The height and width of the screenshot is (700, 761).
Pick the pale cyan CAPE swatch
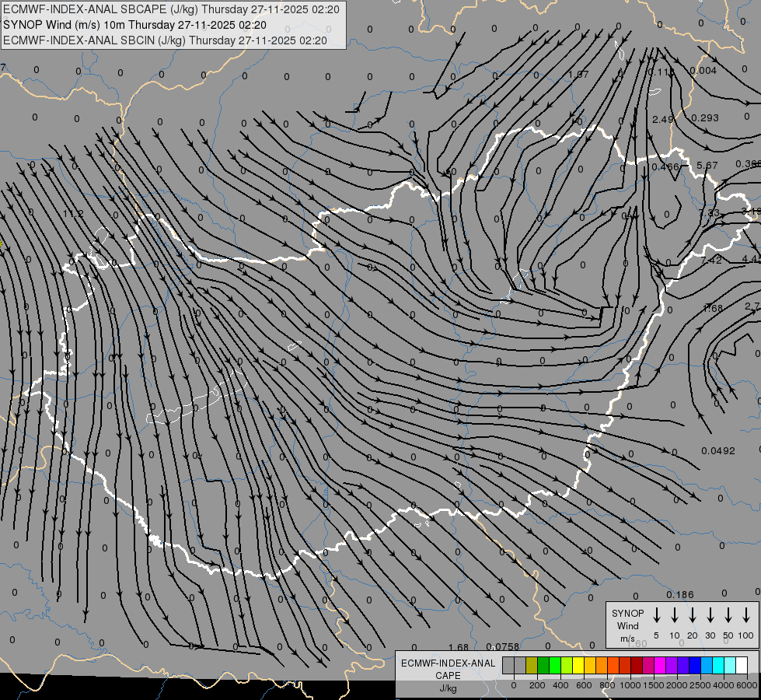tap(731, 665)
